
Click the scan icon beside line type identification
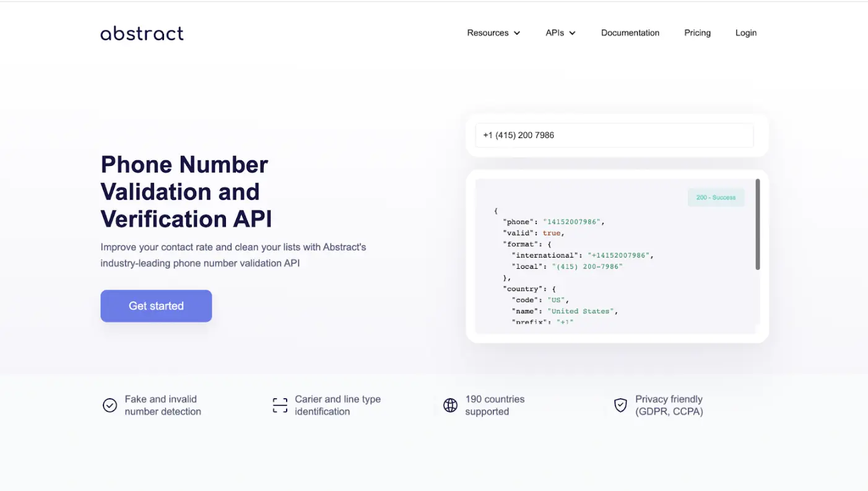click(x=280, y=406)
